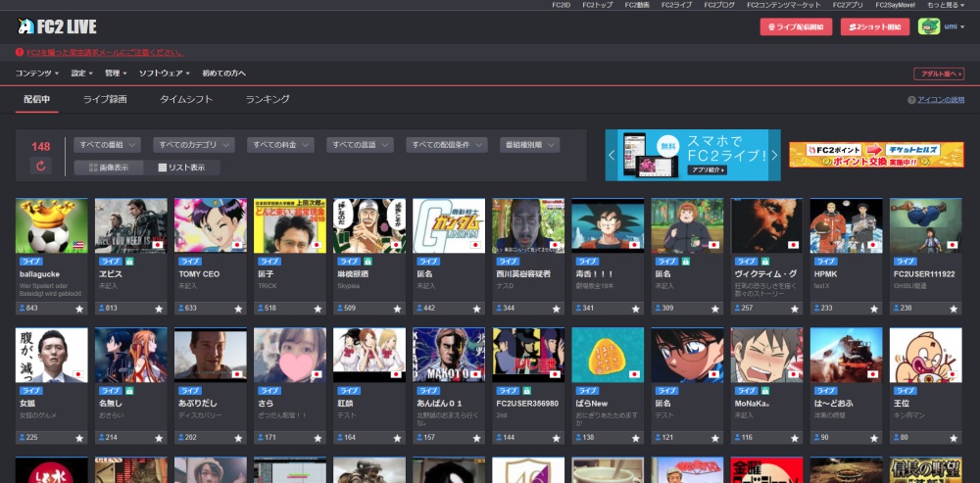Open the すべての配信条件 dropdown
The image size is (980, 483).
point(446,145)
